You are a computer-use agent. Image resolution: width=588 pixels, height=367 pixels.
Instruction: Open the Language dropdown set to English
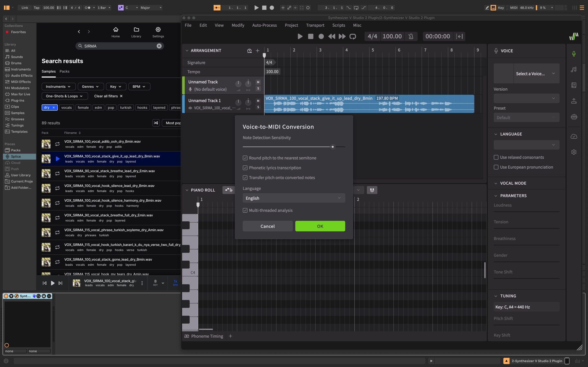click(x=294, y=198)
